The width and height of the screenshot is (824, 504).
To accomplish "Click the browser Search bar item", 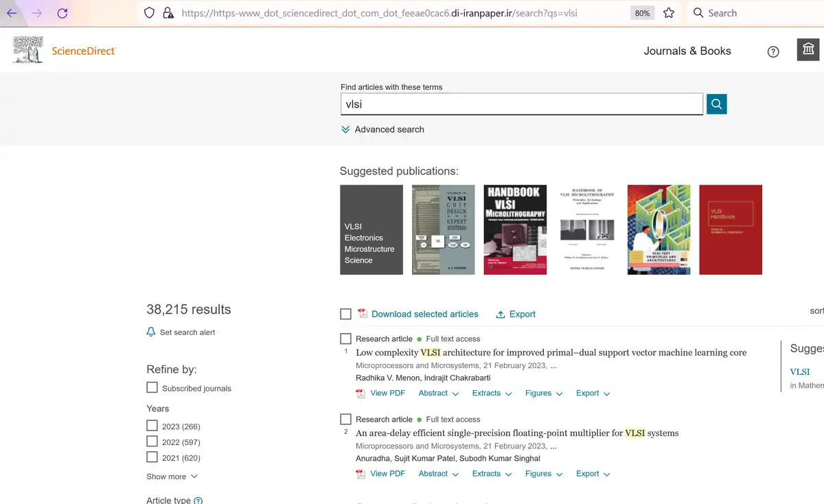I will coord(714,12).
